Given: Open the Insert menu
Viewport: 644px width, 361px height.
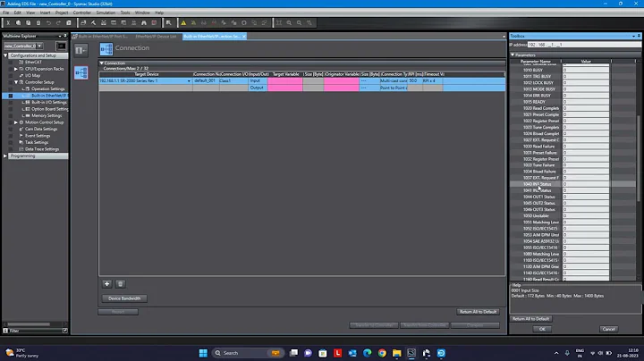Looking at the screenshot, I should [x=46, y=13].
